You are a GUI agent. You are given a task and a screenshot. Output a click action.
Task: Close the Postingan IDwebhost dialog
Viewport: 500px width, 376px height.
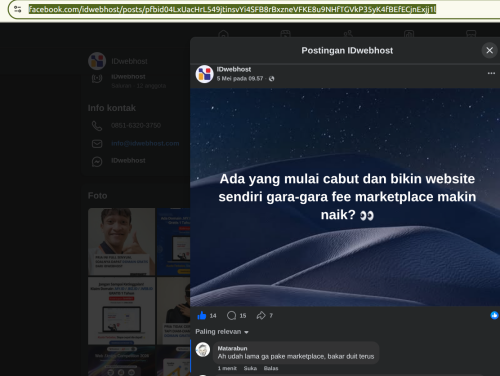click(489, 50)
